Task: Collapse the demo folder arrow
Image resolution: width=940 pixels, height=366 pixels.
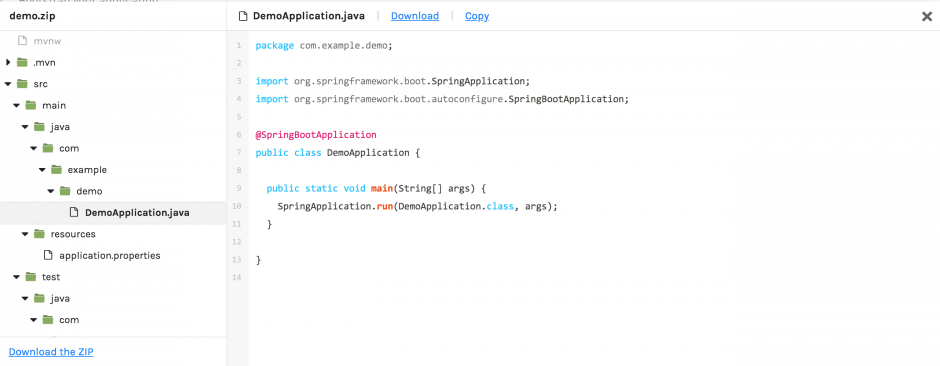Action: [50, 191]
